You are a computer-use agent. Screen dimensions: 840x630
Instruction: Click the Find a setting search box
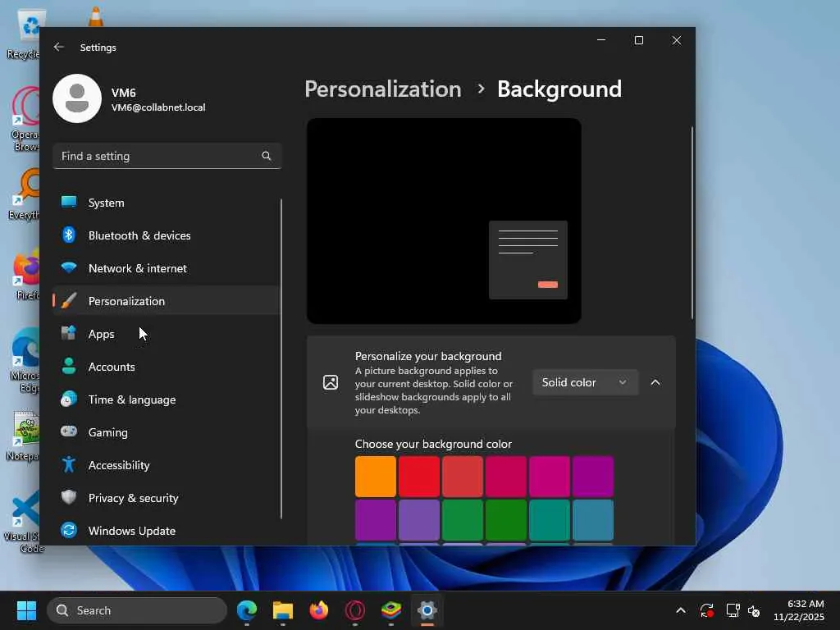pos(156,156)
